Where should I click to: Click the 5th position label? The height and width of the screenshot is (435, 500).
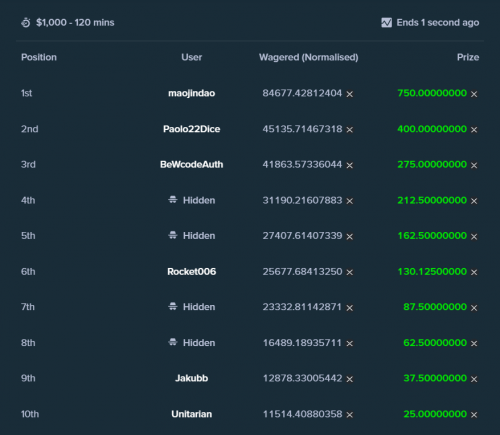point(28,236)
